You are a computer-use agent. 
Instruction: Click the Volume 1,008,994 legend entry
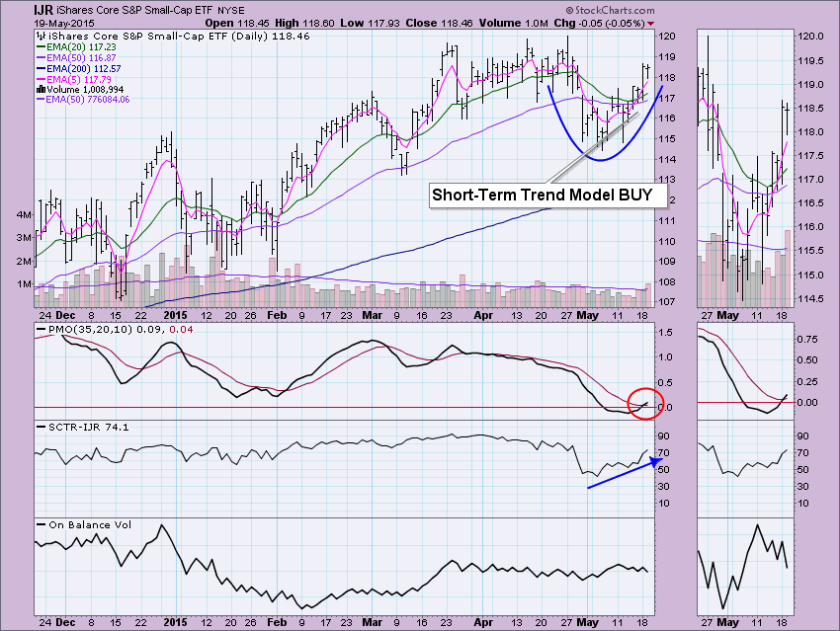point(80,90)
